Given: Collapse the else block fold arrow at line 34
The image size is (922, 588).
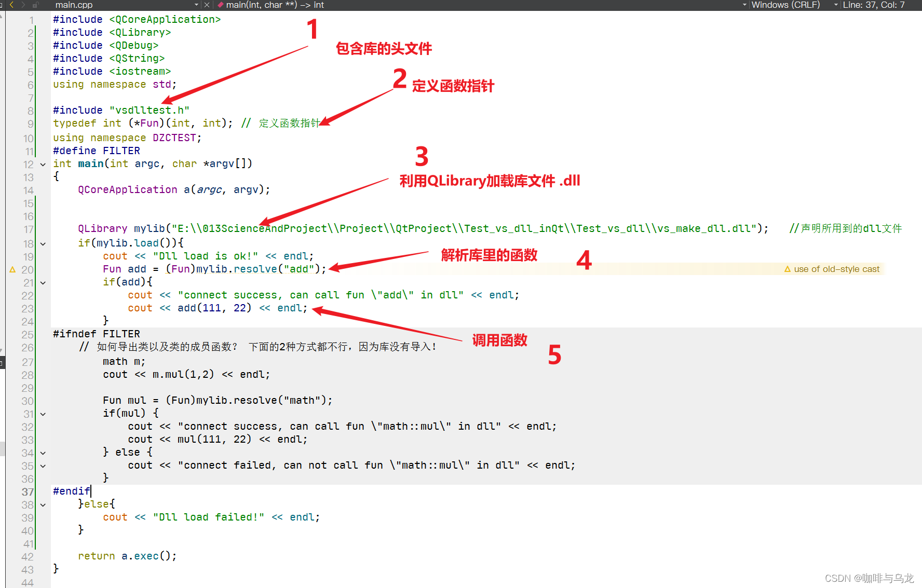Looking at the screenshot, I should pyautogui.click(x=43, y=453).
